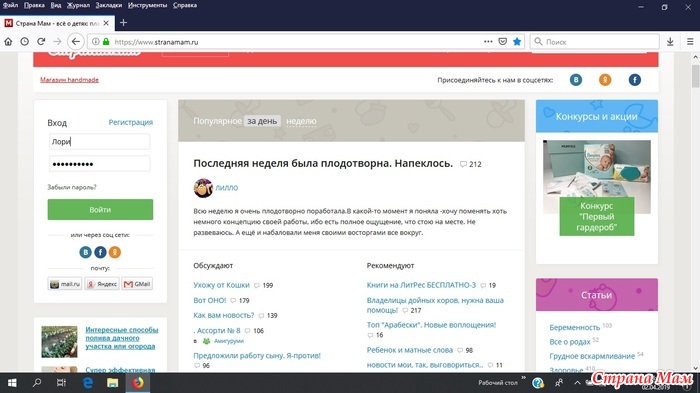Open the Беременность articles category
Screen dimensions: 700x393
tap(575, 327)
